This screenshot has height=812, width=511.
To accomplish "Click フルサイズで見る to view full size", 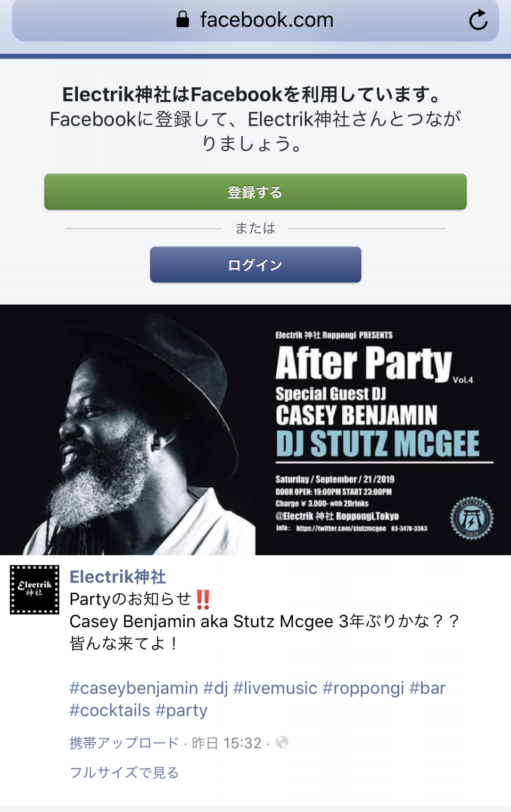I will pyautogui.click(x=124, y=773).
